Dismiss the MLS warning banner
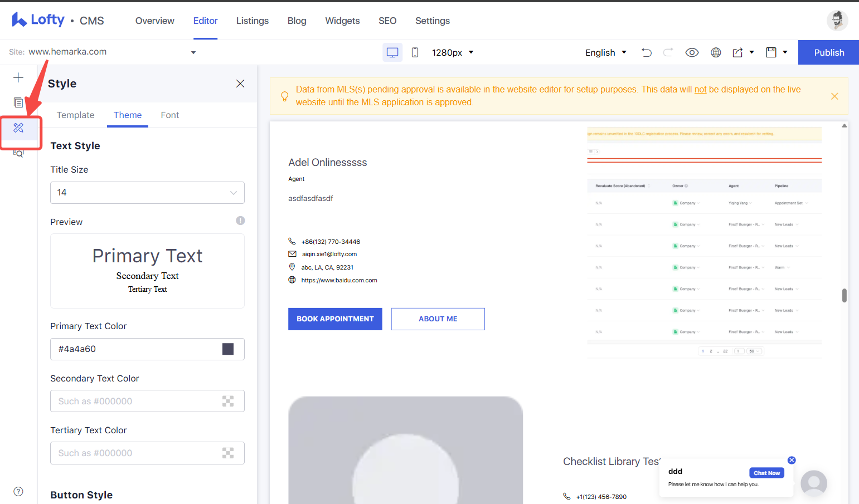 click(x=834, y=96)
